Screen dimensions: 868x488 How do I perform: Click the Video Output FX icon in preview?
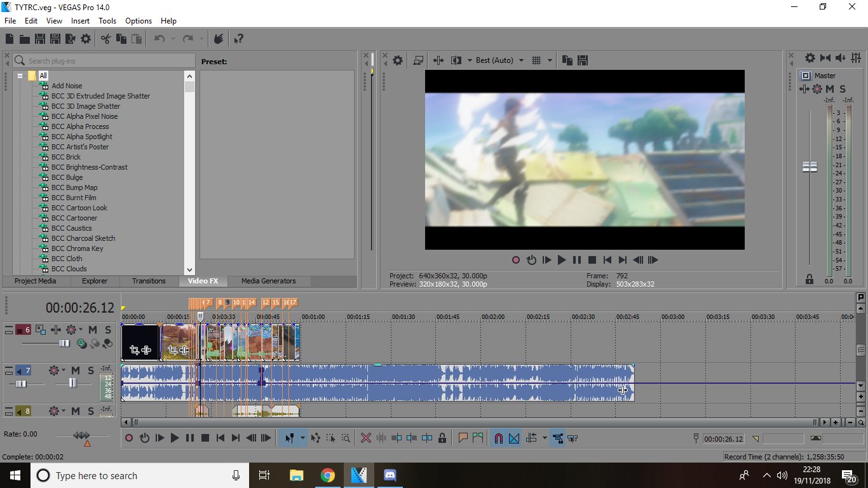pyautogui.click(x=438, y=60)
